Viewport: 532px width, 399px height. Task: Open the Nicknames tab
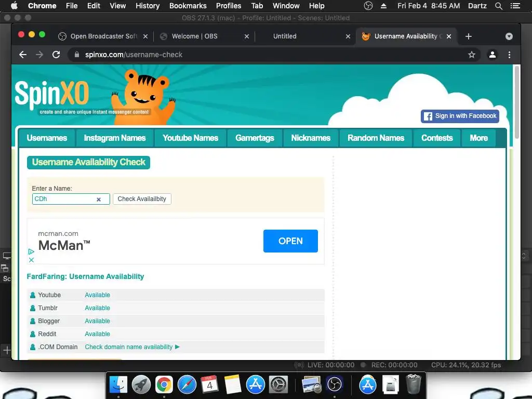tap(311, 138)
